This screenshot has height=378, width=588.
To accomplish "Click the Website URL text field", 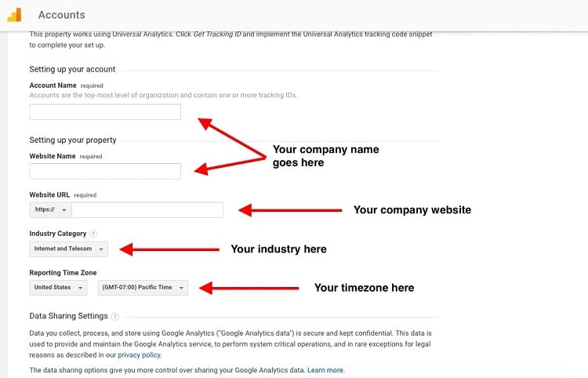I will 147,210.
